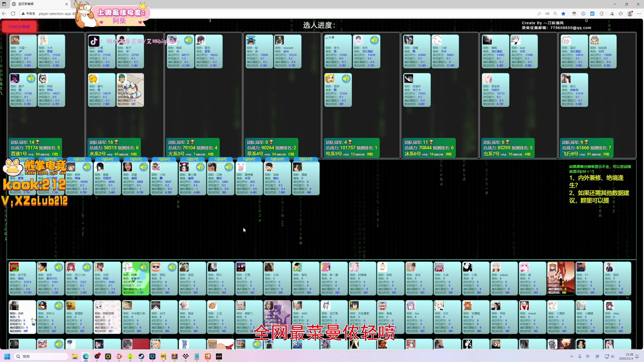Viewport: 644px width, 362px height.
Task: Toggle the sound icon on 徐杰's card
Action: point(374,40)
